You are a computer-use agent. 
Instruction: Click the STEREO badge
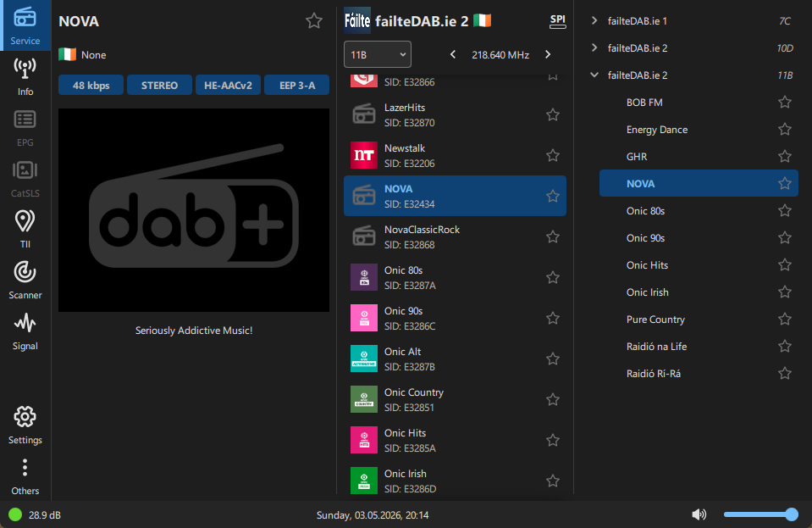tap(159, 85)
